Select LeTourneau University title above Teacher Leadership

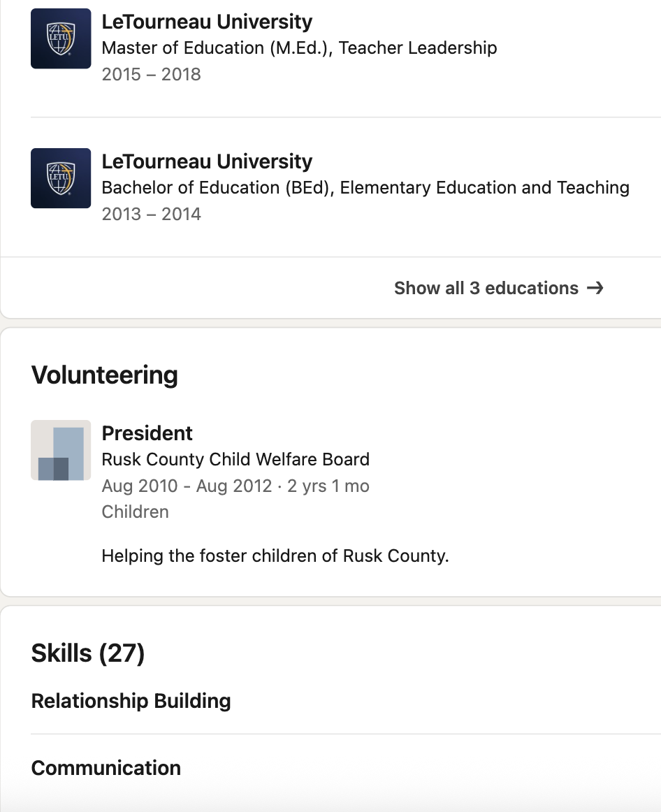207,22
